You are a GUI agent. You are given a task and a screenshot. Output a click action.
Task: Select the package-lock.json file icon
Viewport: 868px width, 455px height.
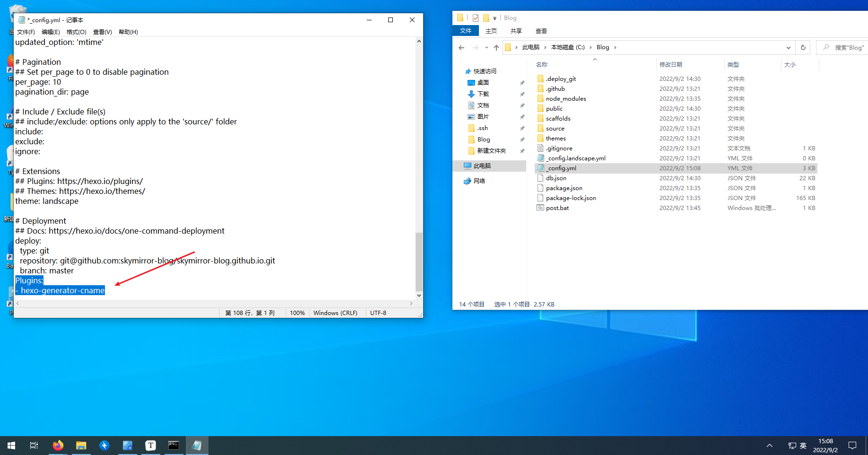[540, 198]
